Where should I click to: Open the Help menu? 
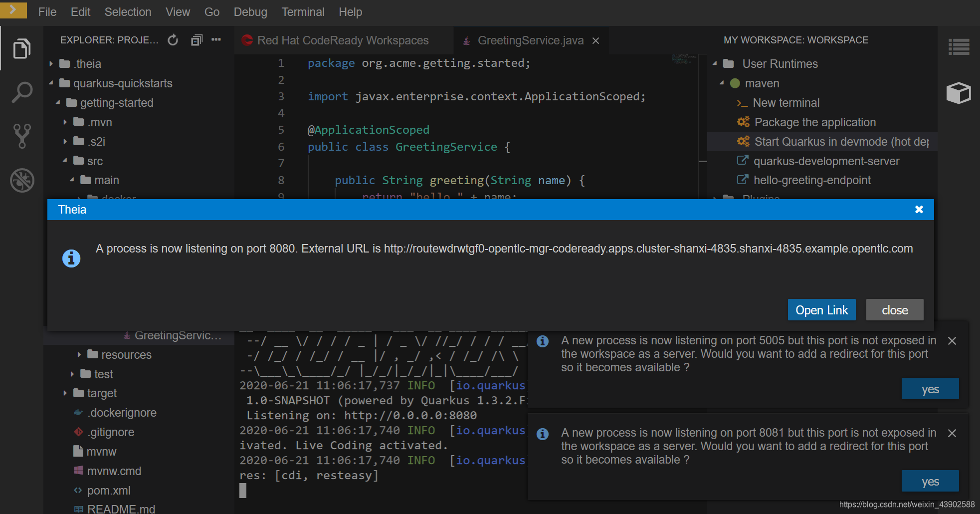tap(350, 12)
